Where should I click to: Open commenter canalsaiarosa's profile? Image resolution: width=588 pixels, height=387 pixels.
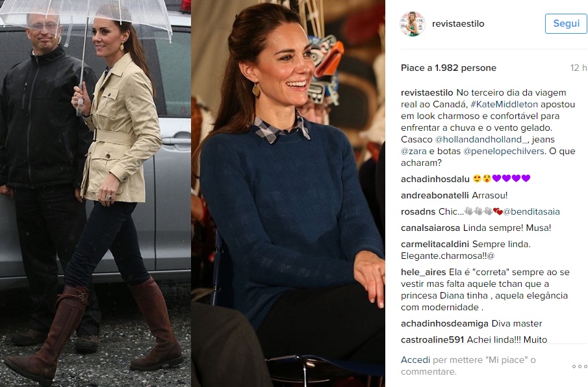[x=430, y=228]
